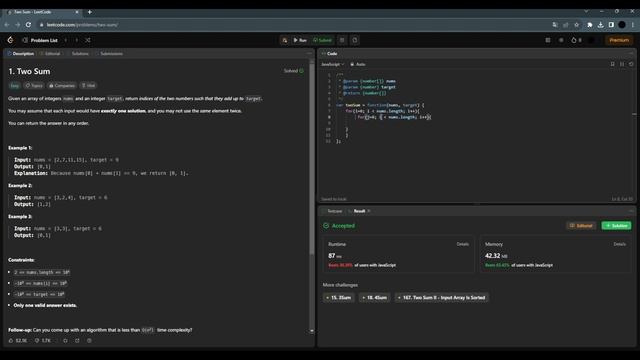The image size is (640, 360).
Task: Click the orange Premium button
Action: (619, 40)
